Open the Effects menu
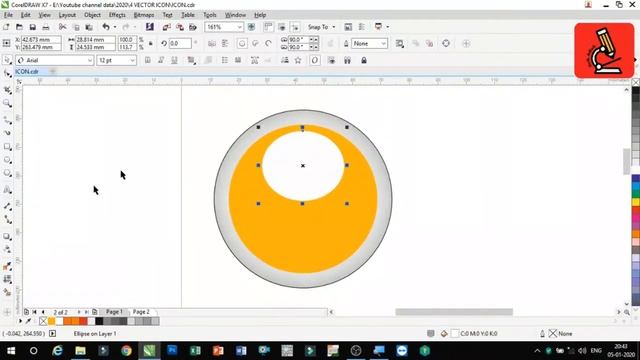Screen dimensions: 640x360 pos(117,15)
